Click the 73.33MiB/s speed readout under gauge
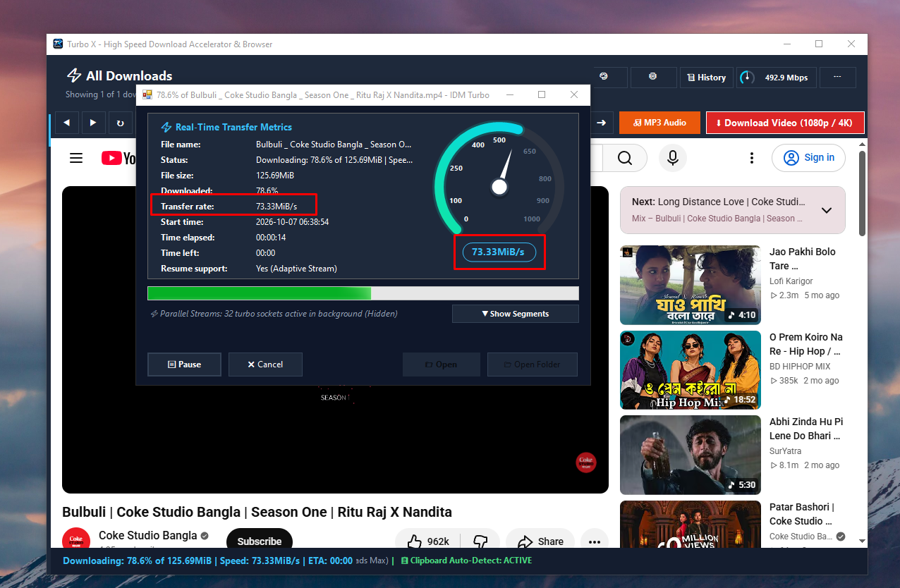 pos(498,252)
